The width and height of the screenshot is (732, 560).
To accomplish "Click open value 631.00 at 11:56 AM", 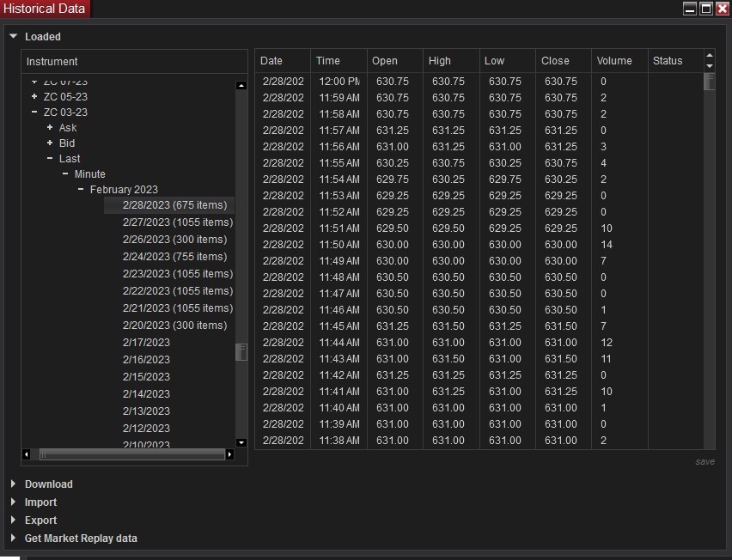I will 393,147.
